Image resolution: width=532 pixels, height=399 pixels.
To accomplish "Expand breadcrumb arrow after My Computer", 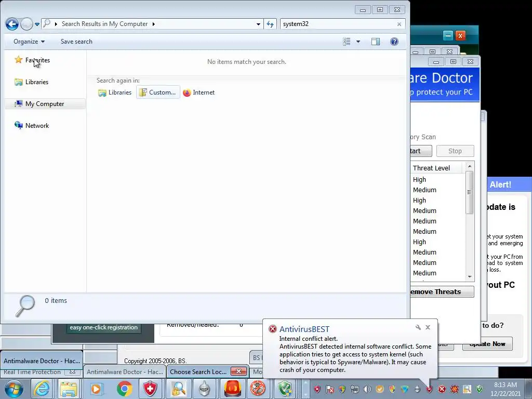I will tap(153, 24).
